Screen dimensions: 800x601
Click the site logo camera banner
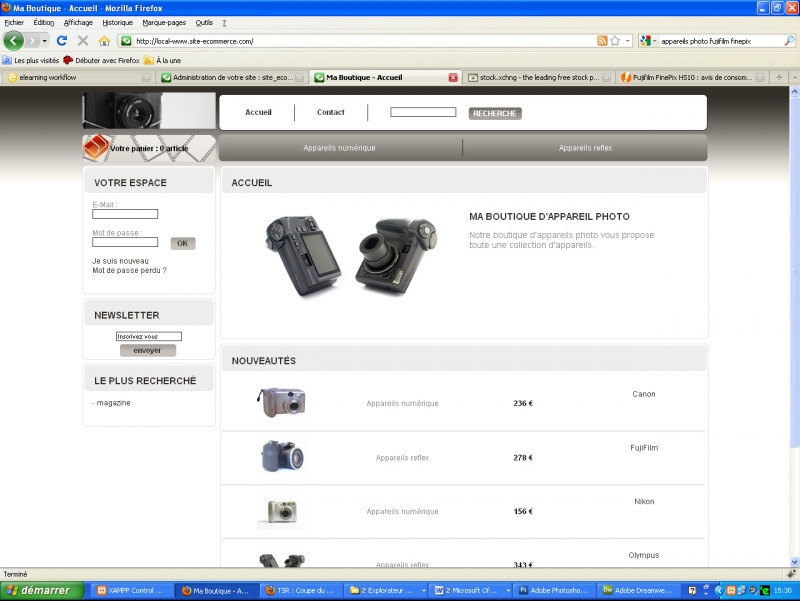pyautogui.click(x=149, y=110)
